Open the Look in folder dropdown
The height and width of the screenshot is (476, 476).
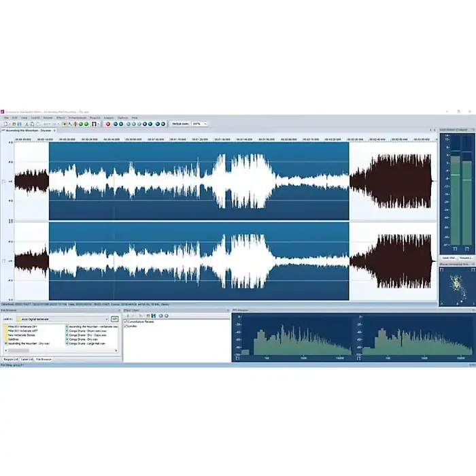pyautogui.click(x=107, y=319)
